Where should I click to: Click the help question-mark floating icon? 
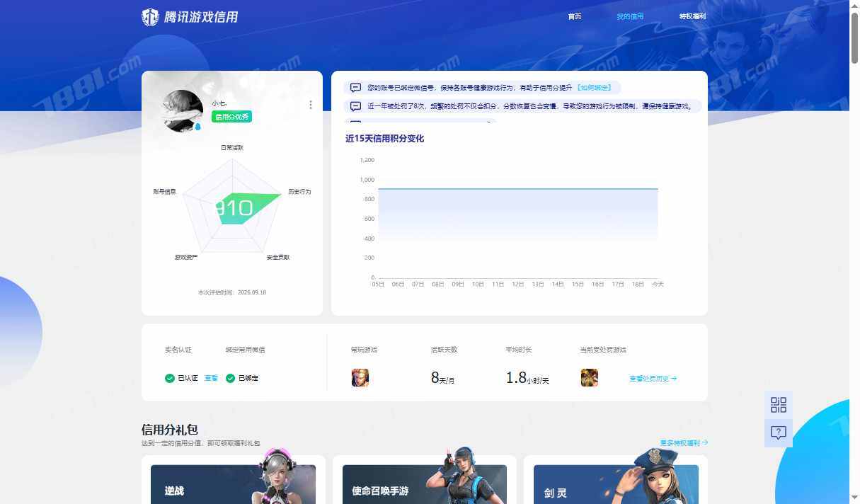779,433
